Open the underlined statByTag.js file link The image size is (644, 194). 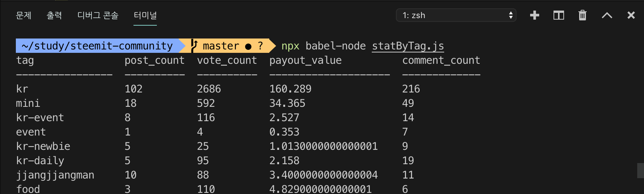coord(408,46)
